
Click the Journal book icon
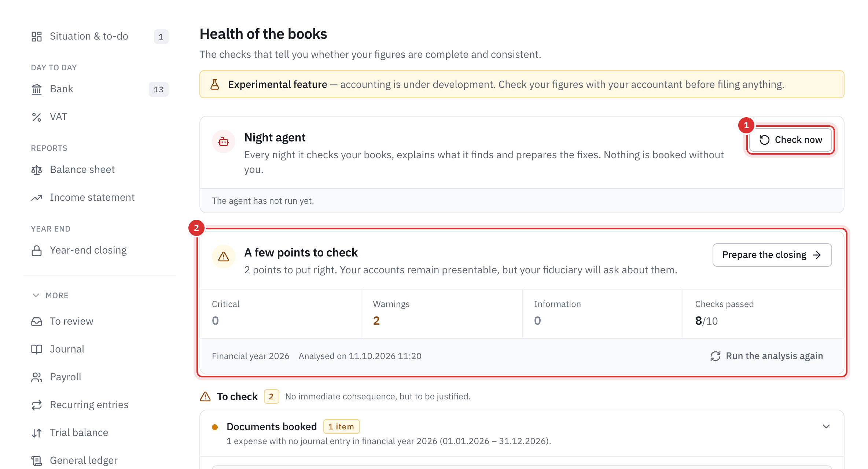coord(37,349)
